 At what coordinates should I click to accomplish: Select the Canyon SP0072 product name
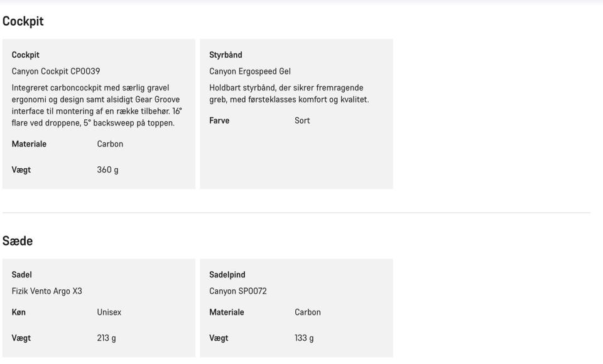click(238, 291)
